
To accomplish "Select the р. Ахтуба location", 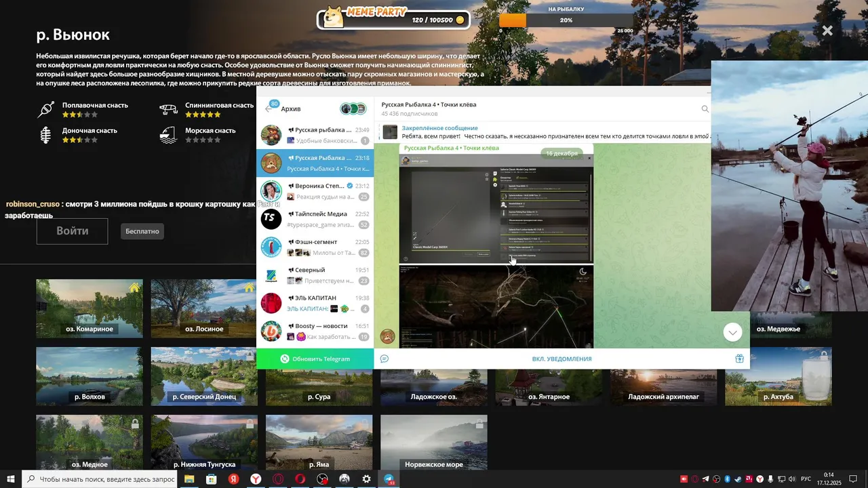I will [778, 376].
